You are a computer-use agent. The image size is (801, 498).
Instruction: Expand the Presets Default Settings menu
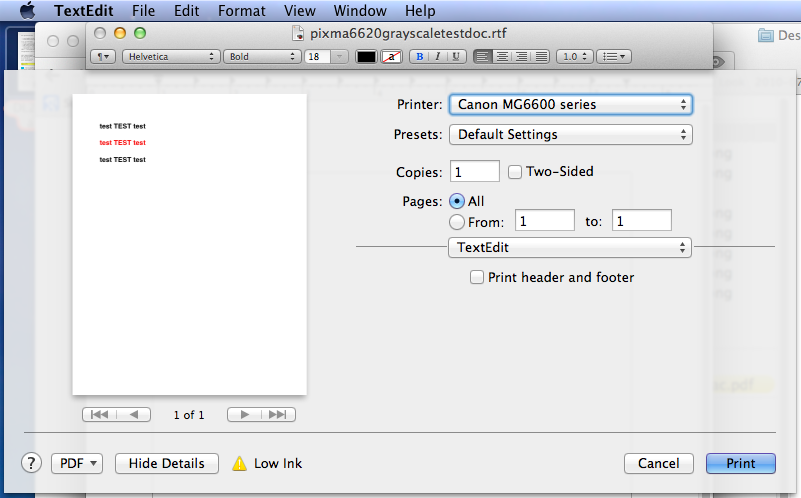pyautogui.click(x=570, y=134)
